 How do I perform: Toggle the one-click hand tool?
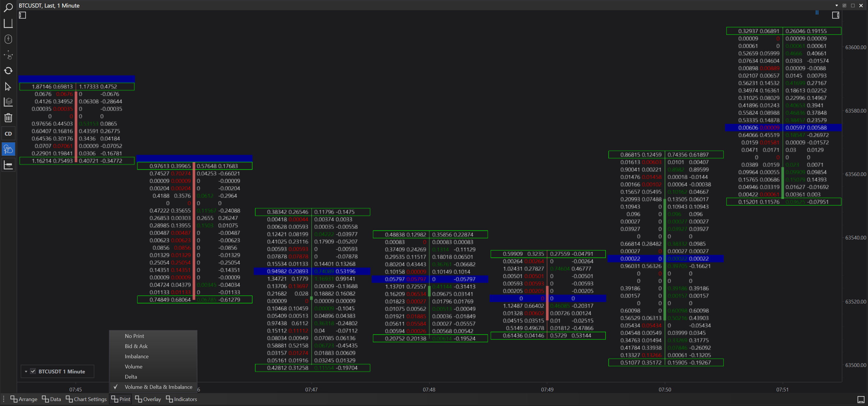pos(8,149)
